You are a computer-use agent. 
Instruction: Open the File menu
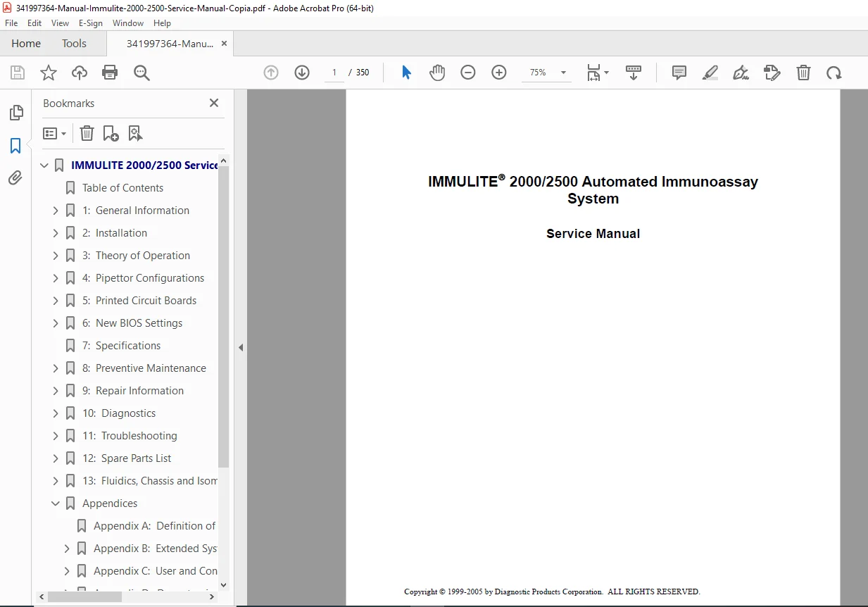coord(11,23)
